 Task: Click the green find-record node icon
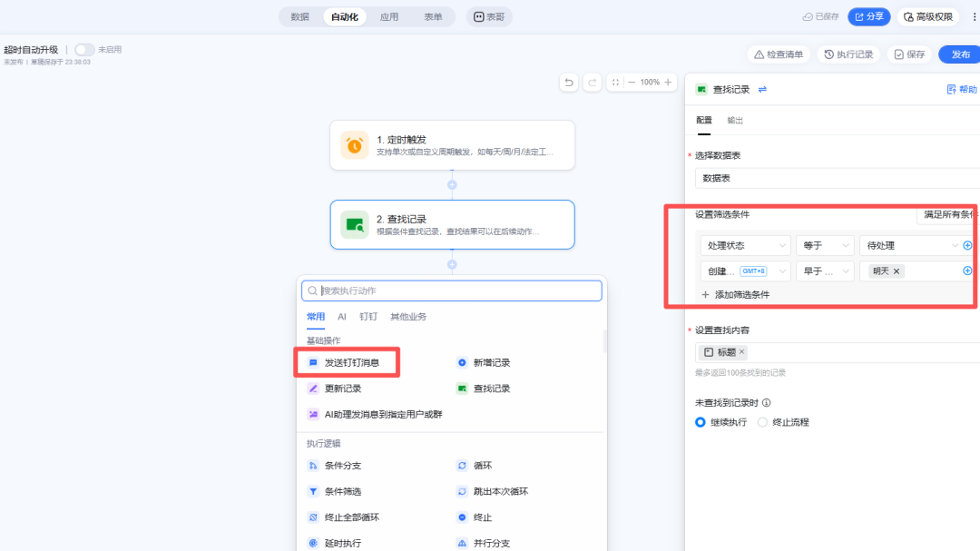355,224
